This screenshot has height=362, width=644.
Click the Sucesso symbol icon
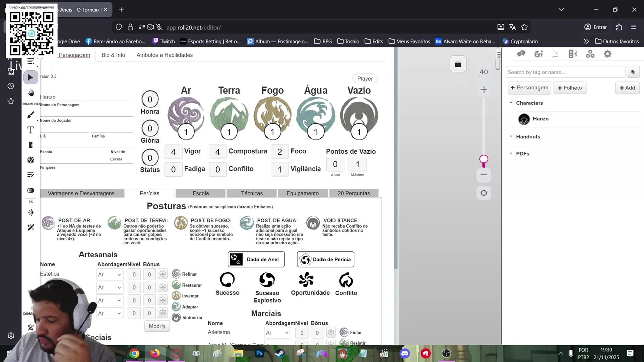tap(227, 279)
